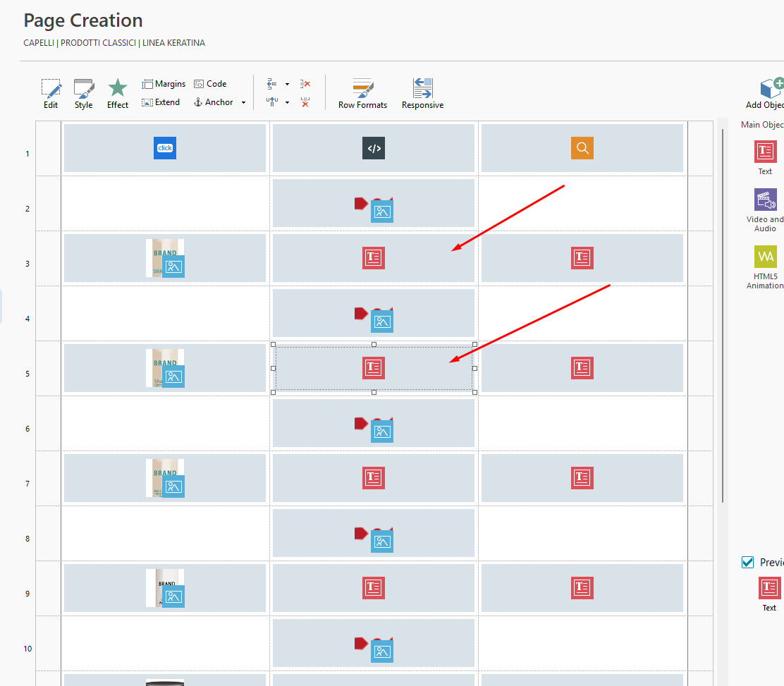Image resolution: width=784 pixels, height=686 pixels.
Task: Click the insert column icon
Action: coord(272,102)
